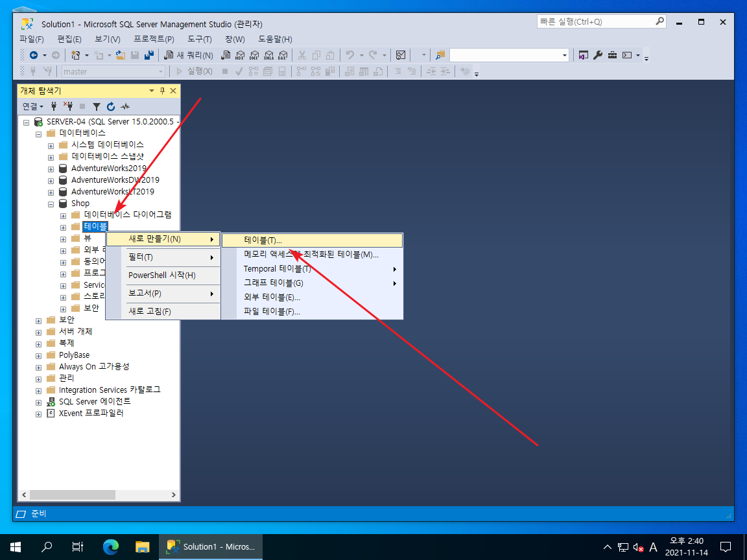Expand the SQL Server 에이전트 node
Image resolution: width=747 pixels, height=560 pixels.
39,403
